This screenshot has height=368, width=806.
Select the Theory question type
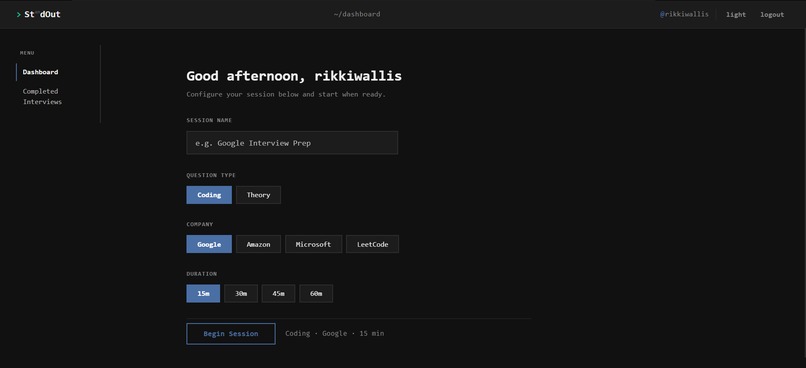(258, 195)
